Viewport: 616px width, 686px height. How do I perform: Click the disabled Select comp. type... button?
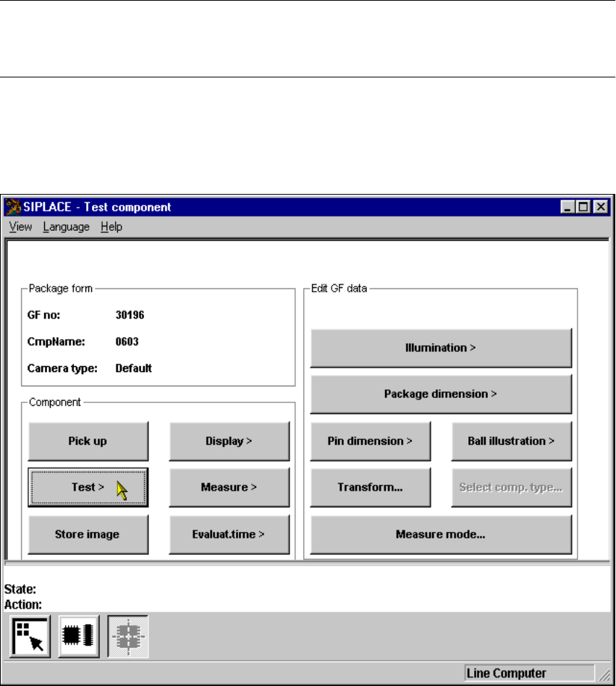tap(512, 488)
